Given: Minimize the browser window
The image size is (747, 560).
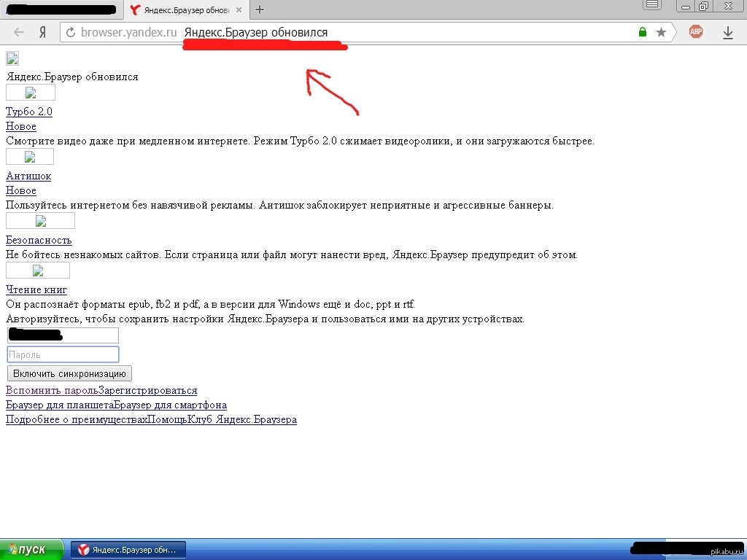Looking at the screenshot, I should [686, 6].
